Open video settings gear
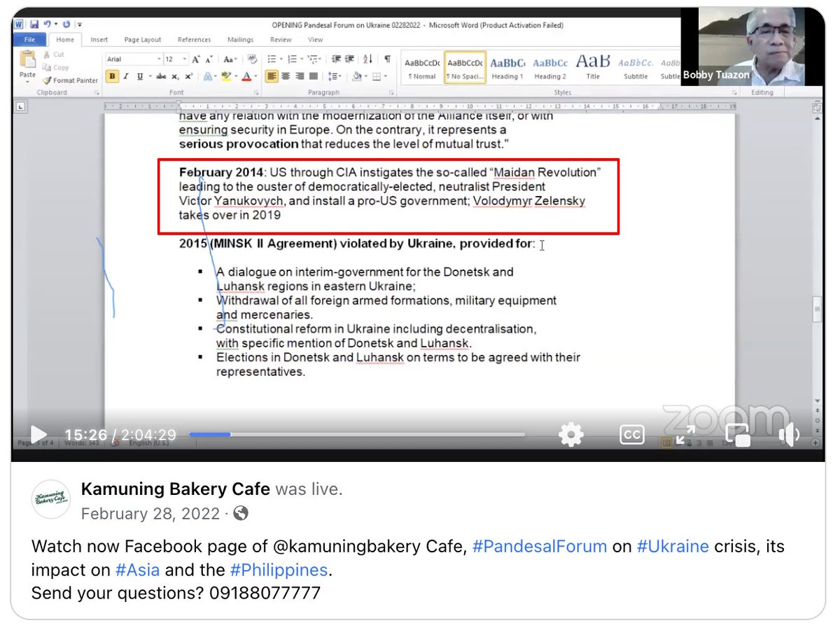 click(571, 435)
